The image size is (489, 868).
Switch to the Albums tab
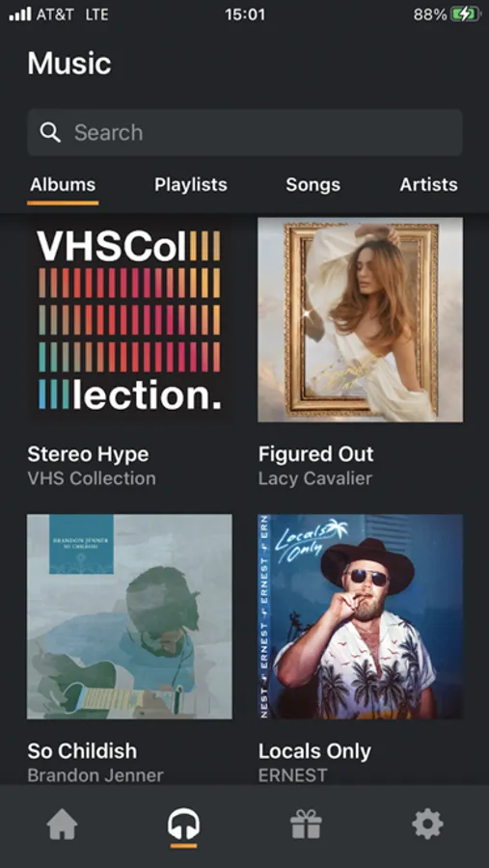pos(63,184)
